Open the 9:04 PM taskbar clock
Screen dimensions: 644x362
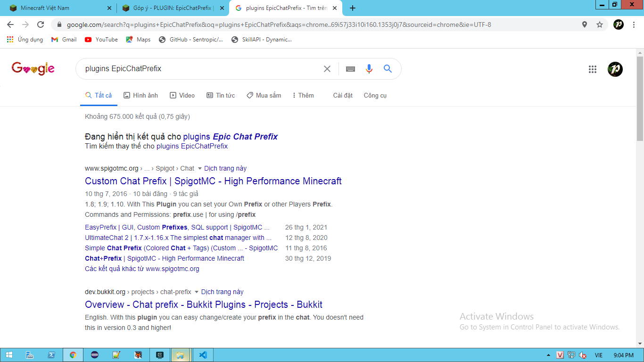(624, 355)
